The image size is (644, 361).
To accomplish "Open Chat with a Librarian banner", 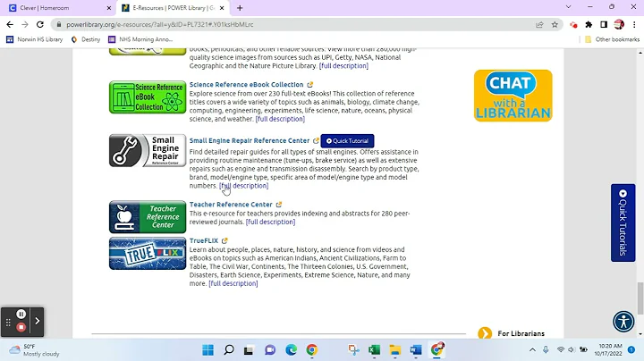I will (x=513, y=96).
